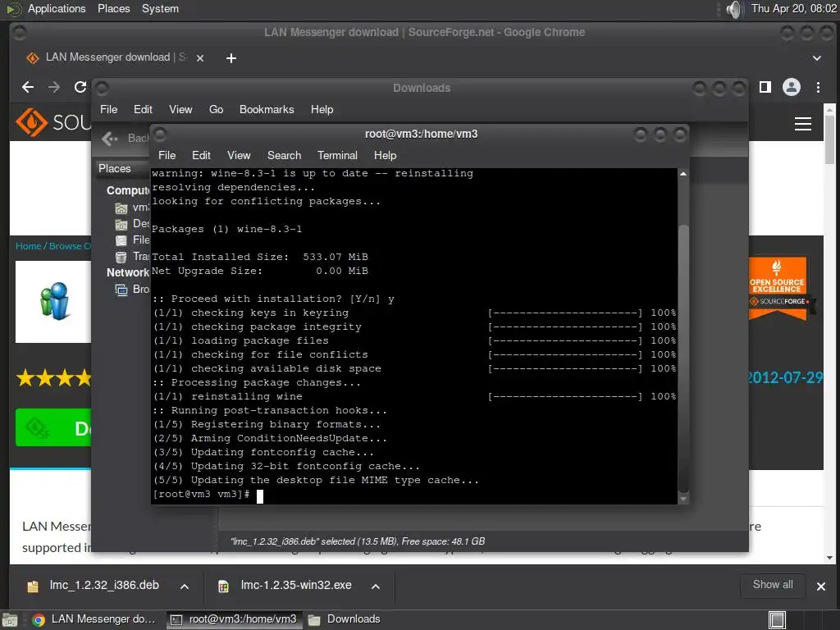Follow the Home breadcrumb link
The height and width of the screenshot is (630, 840).
29,246
